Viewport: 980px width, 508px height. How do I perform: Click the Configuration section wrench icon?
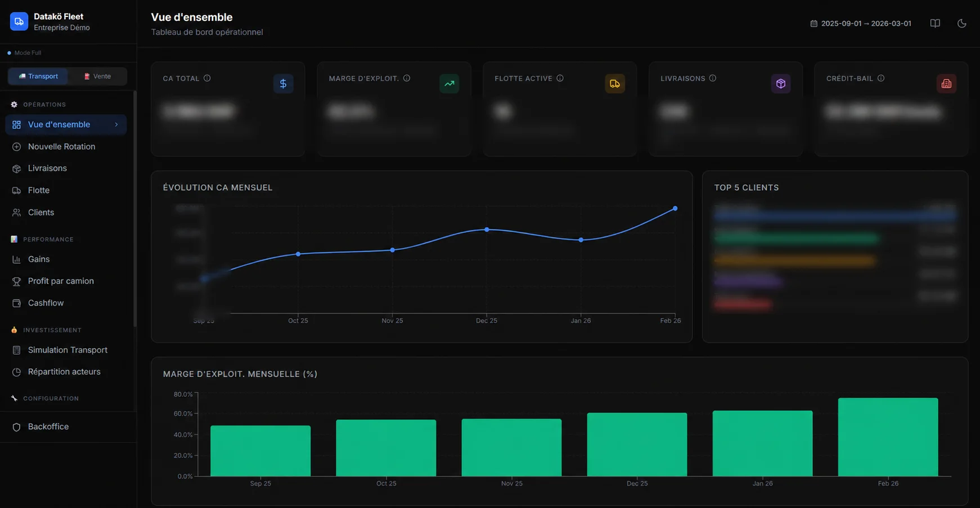click(14, 398)
